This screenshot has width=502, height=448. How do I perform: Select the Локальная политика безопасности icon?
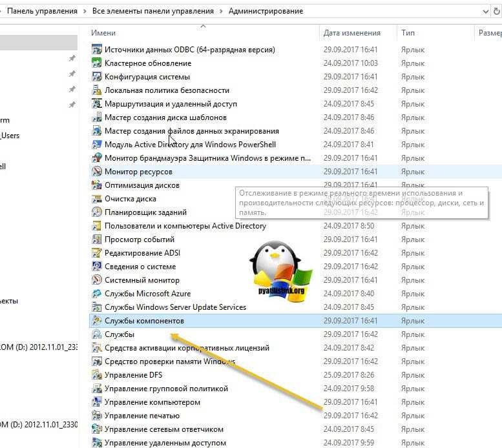tap(97, 90)
